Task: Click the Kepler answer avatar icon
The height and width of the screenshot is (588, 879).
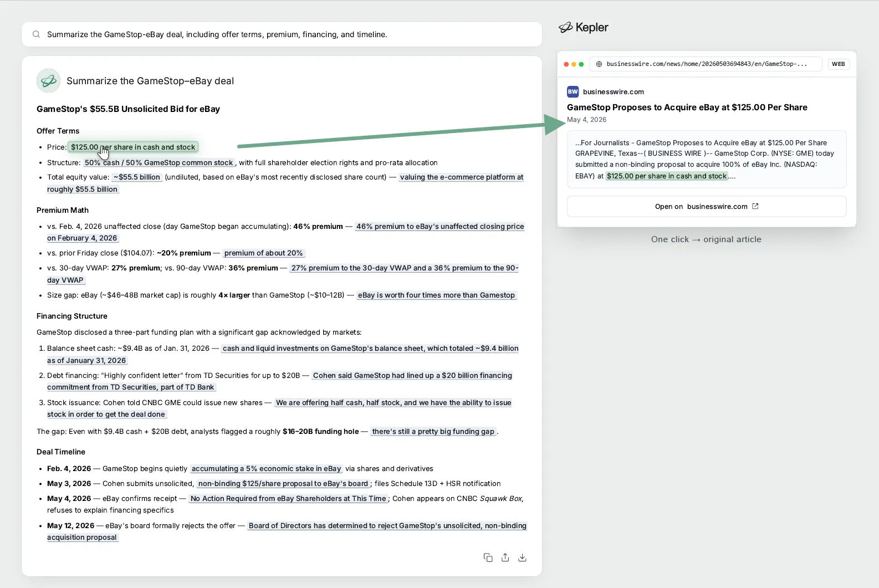Action: [49, 81]
